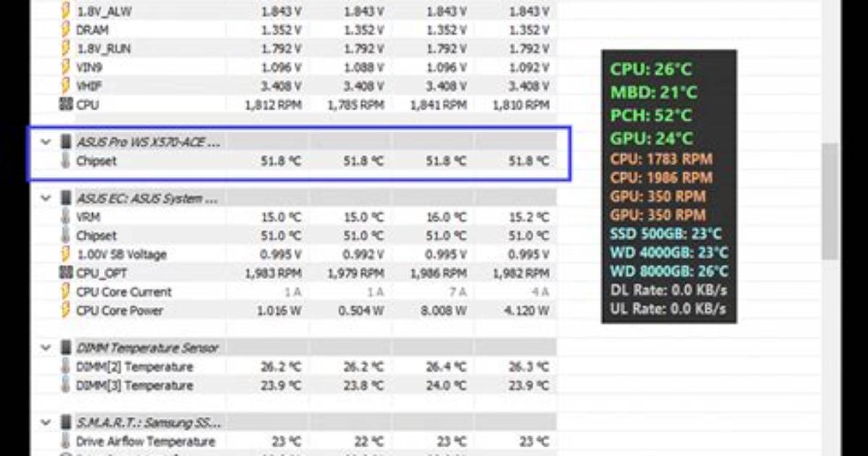Click the 1.8V_ALW voltage bolt icon
868x456 pixels.
point(66,11)
